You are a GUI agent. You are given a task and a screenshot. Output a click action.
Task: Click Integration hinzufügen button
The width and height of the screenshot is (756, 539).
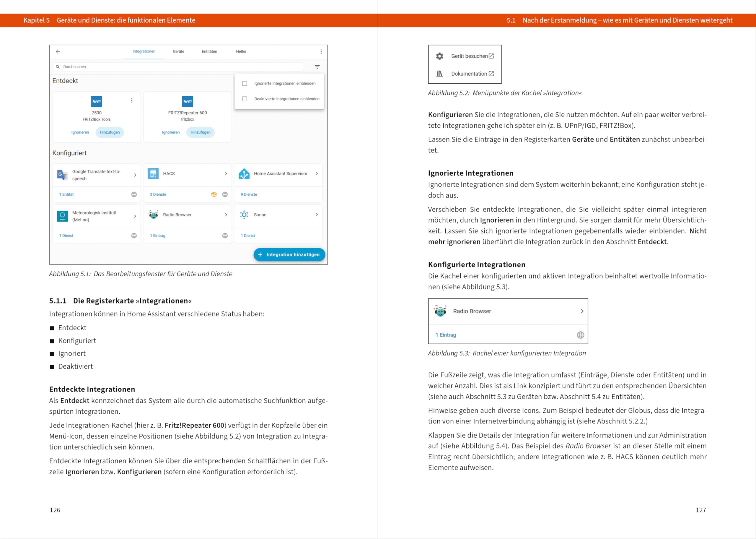coord(289,254)
